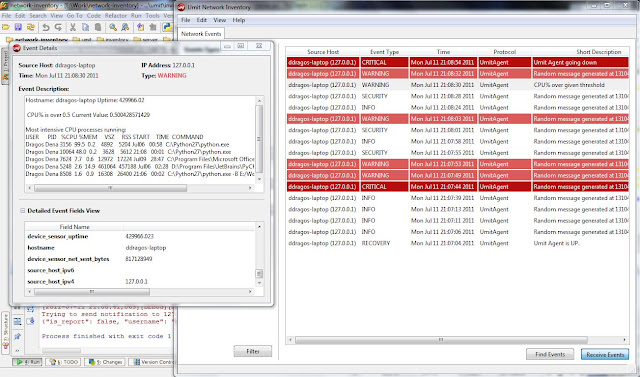Select INFO event at 21:07:13
This screenshot has height=377, width=640.
[x=458, y=209]
